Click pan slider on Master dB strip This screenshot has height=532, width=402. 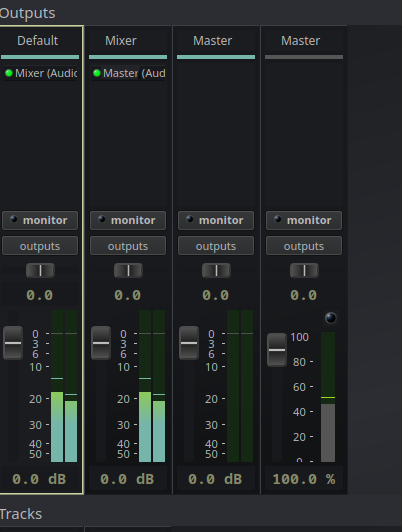click(216, 270)
